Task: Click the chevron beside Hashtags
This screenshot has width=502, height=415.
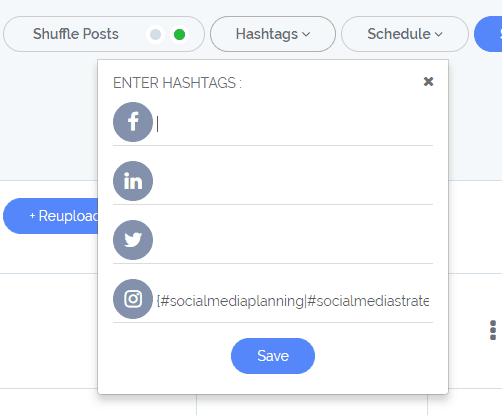Action: (306, 34)
